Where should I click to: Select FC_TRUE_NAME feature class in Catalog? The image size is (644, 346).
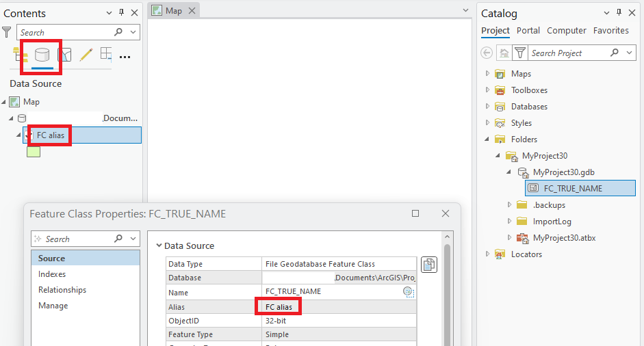pos(580,188)
